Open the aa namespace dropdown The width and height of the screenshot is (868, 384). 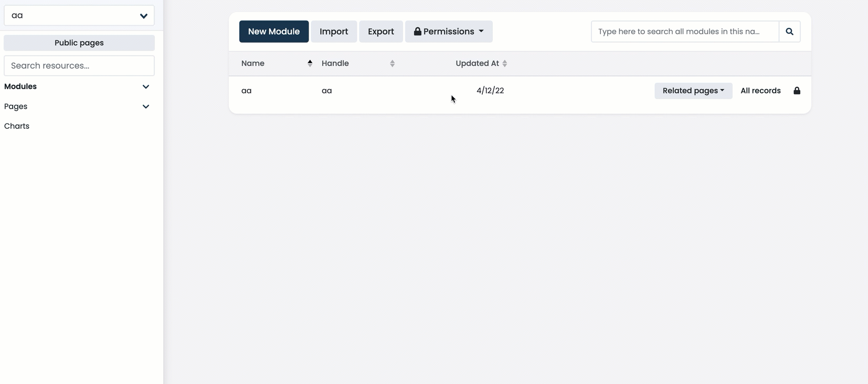[79, 15]
